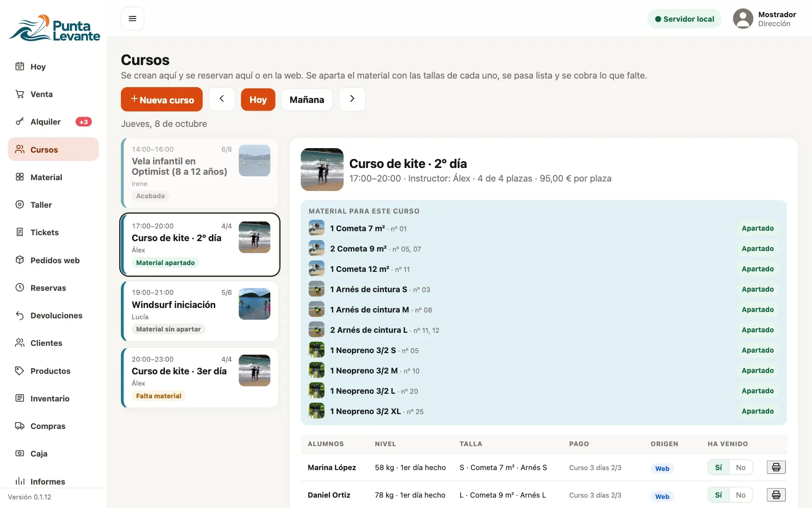This screenshot has height=508, width=812.
Task: Click the Alquiler key icon
Action: click(20, 121)
